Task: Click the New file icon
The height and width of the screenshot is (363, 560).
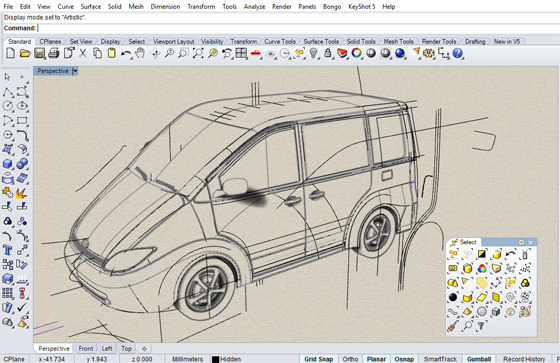Action: pos(10,54)
